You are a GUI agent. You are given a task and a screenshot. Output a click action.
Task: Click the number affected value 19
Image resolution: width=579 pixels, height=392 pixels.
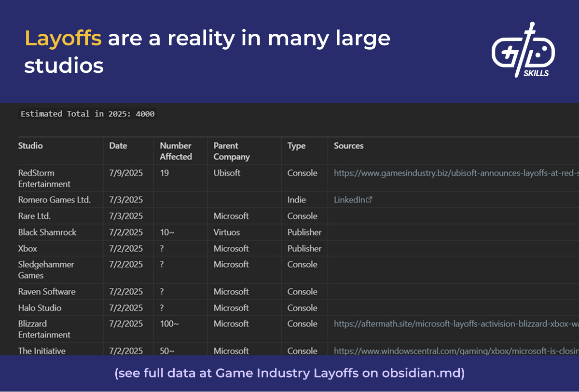click(165, 173)
